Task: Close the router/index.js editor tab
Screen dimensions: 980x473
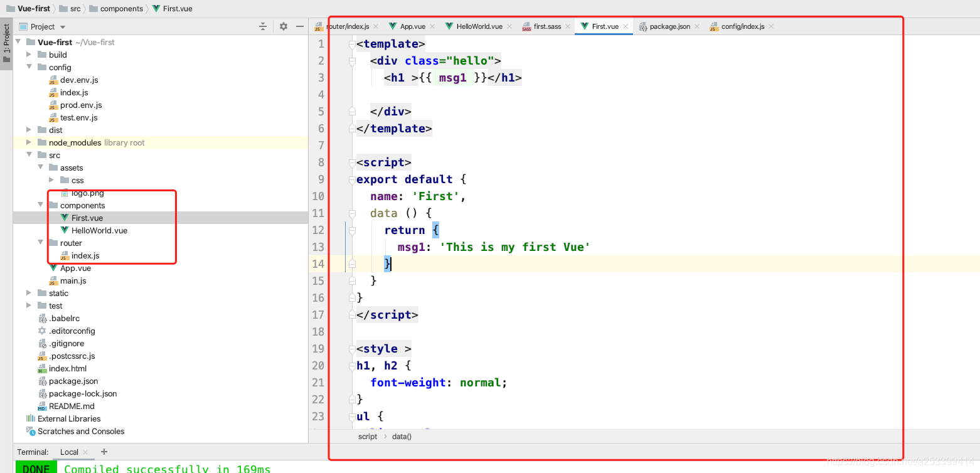Action: [x=376, y=26]
